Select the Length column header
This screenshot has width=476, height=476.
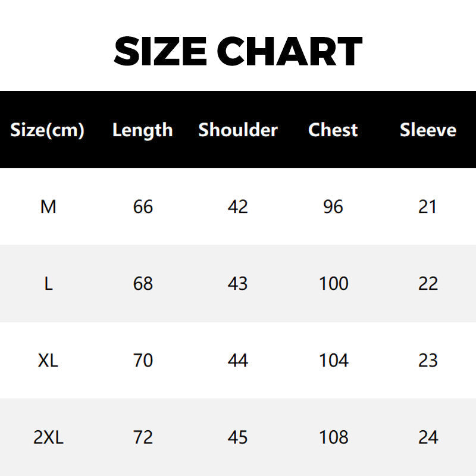click(x=143, y=130)
